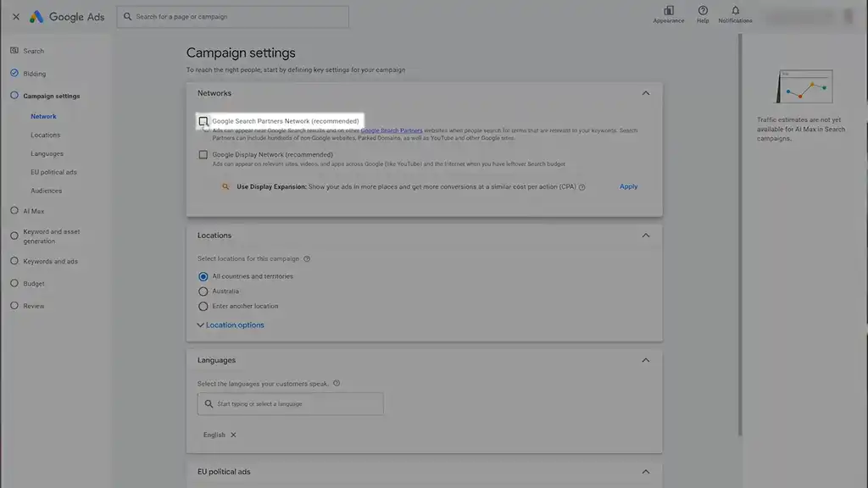Select All countries and territories radio
868x488 pixels.
point(203,277)
